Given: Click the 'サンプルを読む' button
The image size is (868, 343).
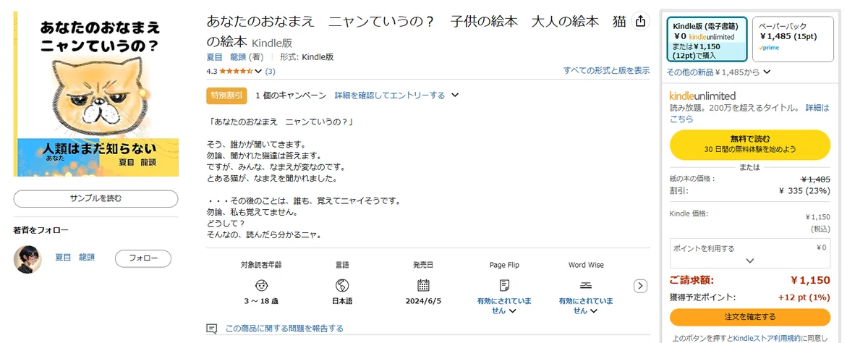Looking at the screenshot, I should [x=95, y=198].
